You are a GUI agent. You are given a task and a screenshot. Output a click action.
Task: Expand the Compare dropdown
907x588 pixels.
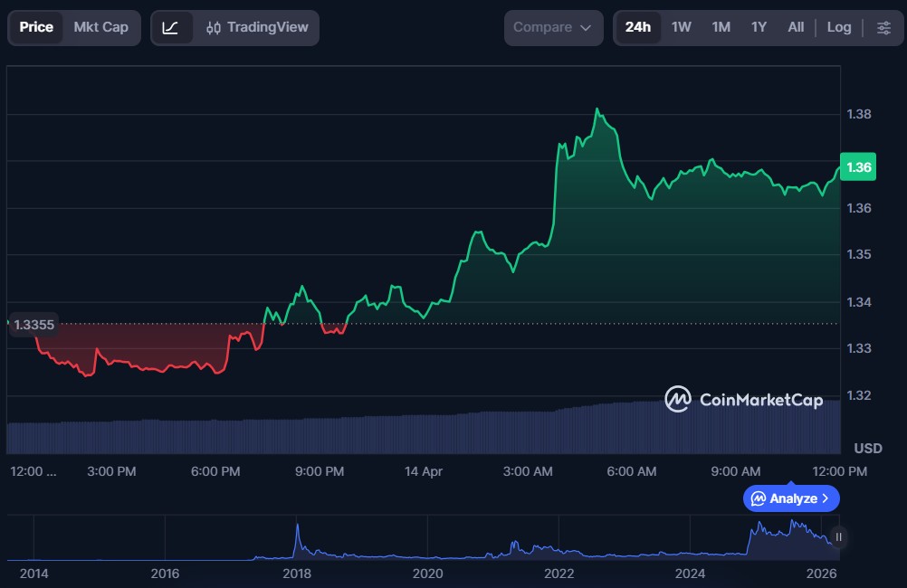(x=553, y=27)
